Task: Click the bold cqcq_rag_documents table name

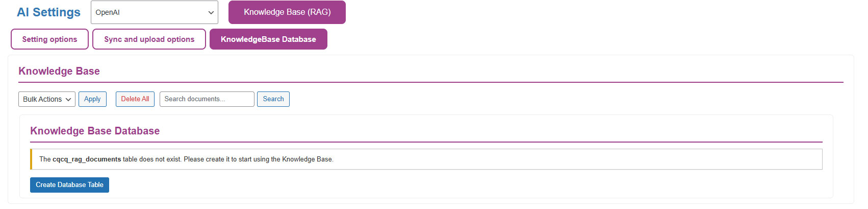Action: pos(87,159)
